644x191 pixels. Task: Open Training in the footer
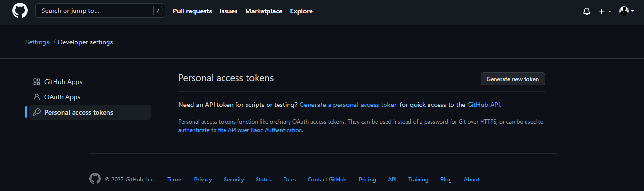(x=418, y=180)
